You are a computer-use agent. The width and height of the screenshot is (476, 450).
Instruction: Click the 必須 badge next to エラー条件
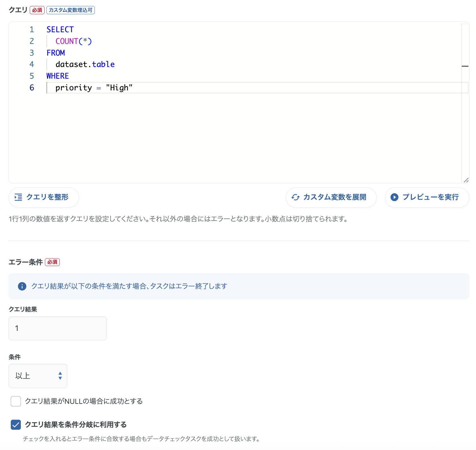52,262
